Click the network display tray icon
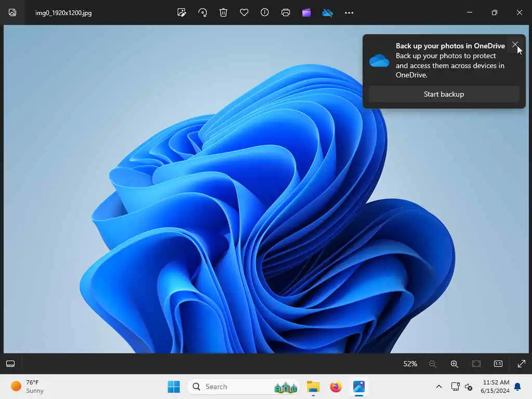Image resolution: width=532 pixels, height=399 pixels. (x=455, y=387)
